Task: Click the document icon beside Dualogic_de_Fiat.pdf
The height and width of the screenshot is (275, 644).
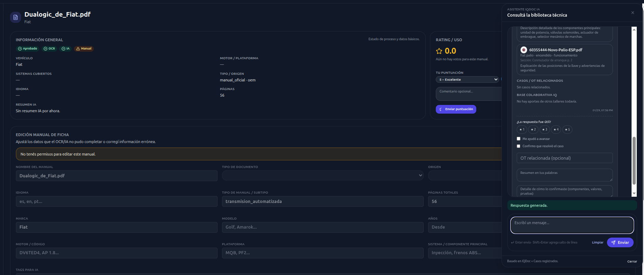Action: pos(16,17)
